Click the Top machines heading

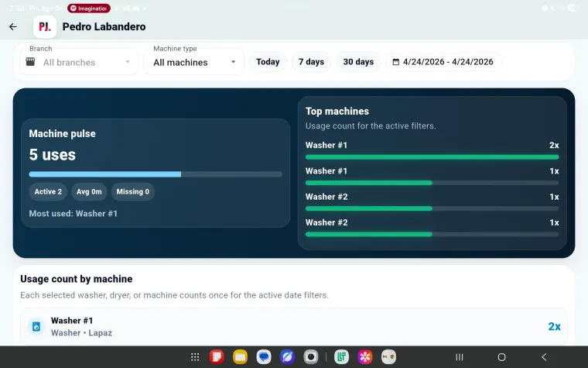337,111
